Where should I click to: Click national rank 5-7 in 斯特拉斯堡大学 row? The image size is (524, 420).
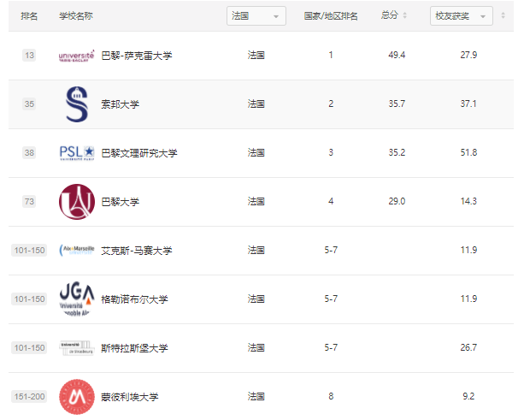(x=331, y=348)
